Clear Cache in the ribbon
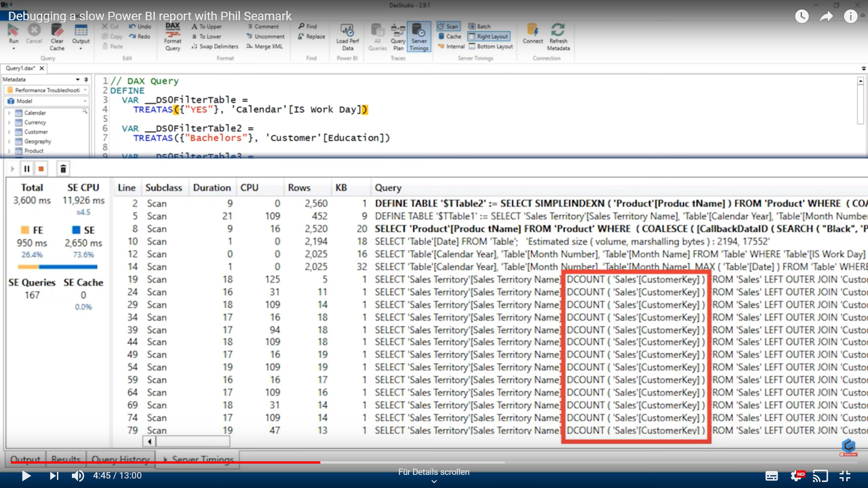Screen dimensions: 868x488 (x=57, y=37)
